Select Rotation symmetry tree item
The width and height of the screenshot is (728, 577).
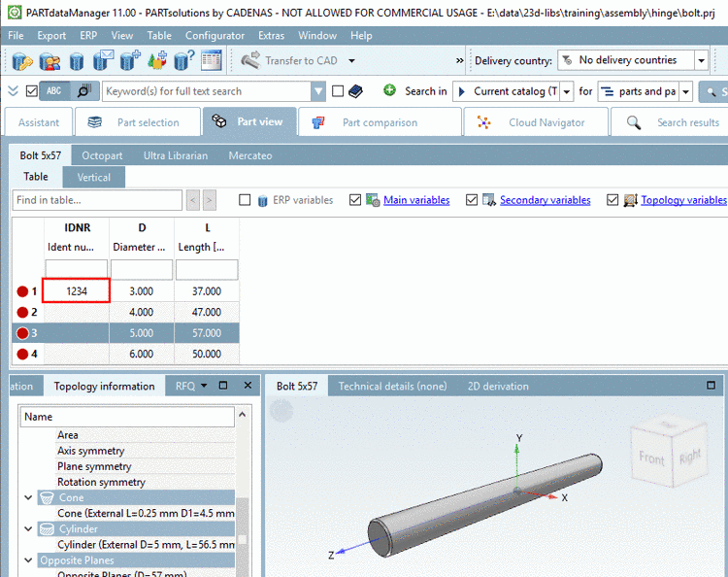(101, 482)
